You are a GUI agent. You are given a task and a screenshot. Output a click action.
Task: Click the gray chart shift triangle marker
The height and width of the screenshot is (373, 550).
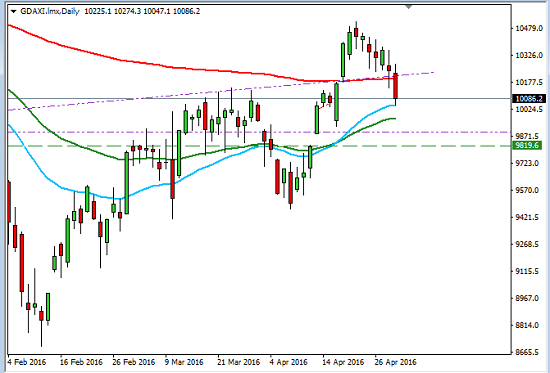[x=408, y=6]
